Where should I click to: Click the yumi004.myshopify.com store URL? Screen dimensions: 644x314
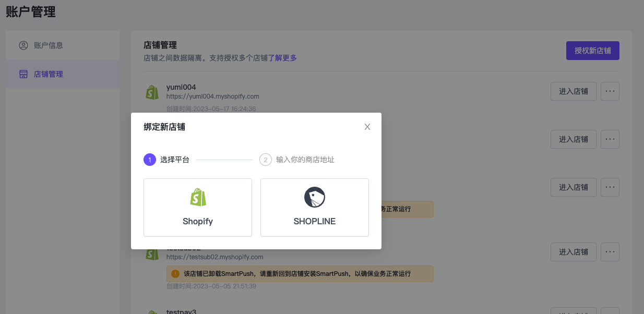[212, 96]
